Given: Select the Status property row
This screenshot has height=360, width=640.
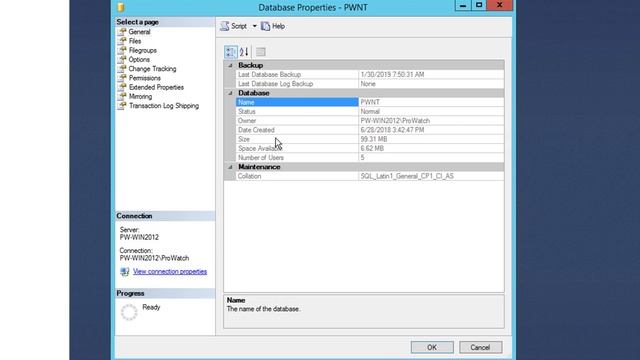Looking at the screenshot, I should pos(370,111).
